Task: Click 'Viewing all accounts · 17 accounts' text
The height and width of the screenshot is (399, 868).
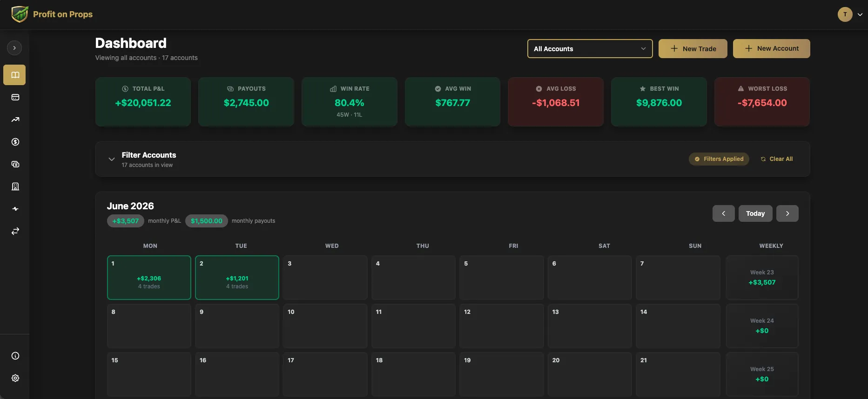Action: click(x=147, y=58)
